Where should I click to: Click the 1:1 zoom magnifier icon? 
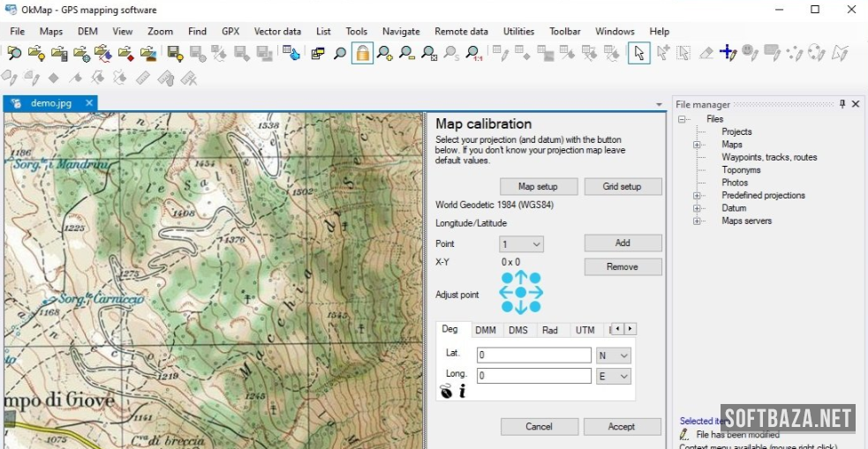pyautogui.click(x=474, y=53)
